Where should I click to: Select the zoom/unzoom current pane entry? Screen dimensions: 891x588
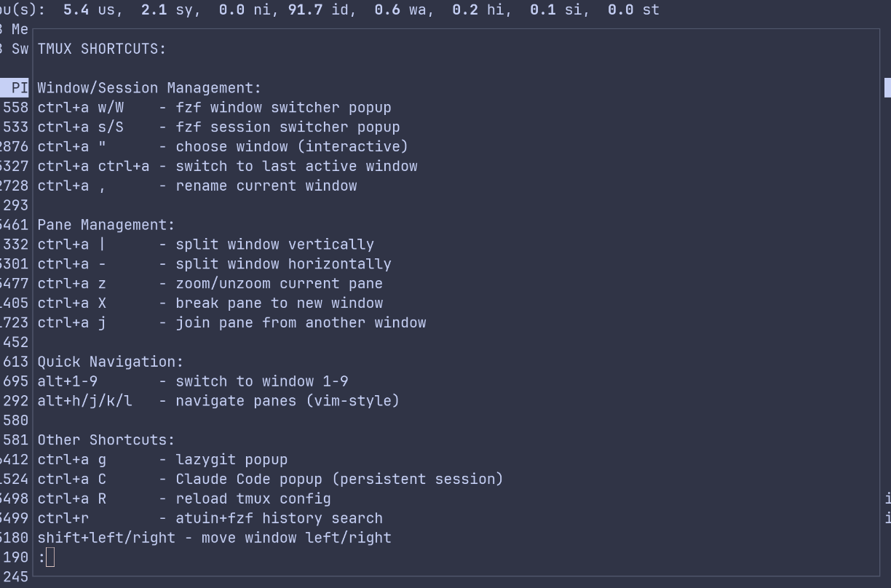[x=210, y=284]
